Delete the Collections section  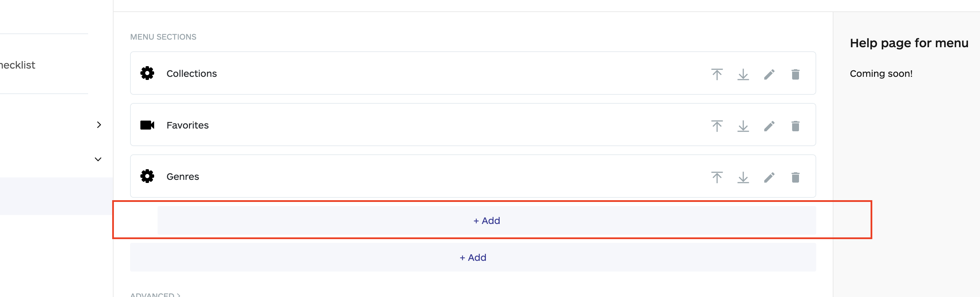pyautogui.click(x=796, y=73)
